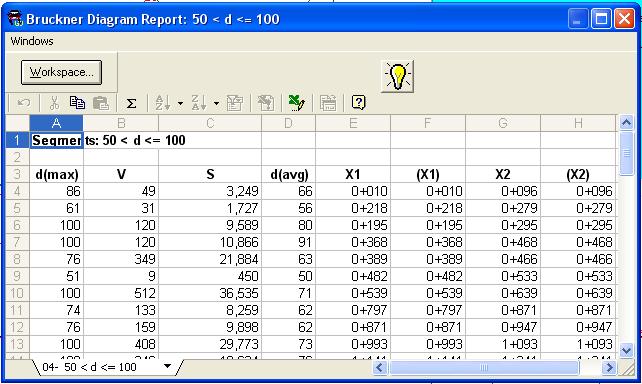Screen dimensions: 642x384
Task: Open the sheet tab dropdown arrow
Action: coord(167,366)
